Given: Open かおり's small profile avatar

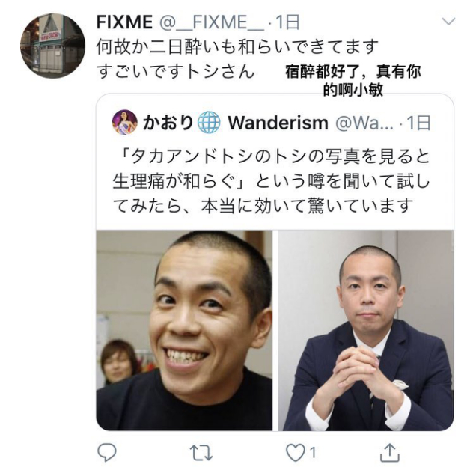Looking at the screenshot, I should tap(125, 122).
